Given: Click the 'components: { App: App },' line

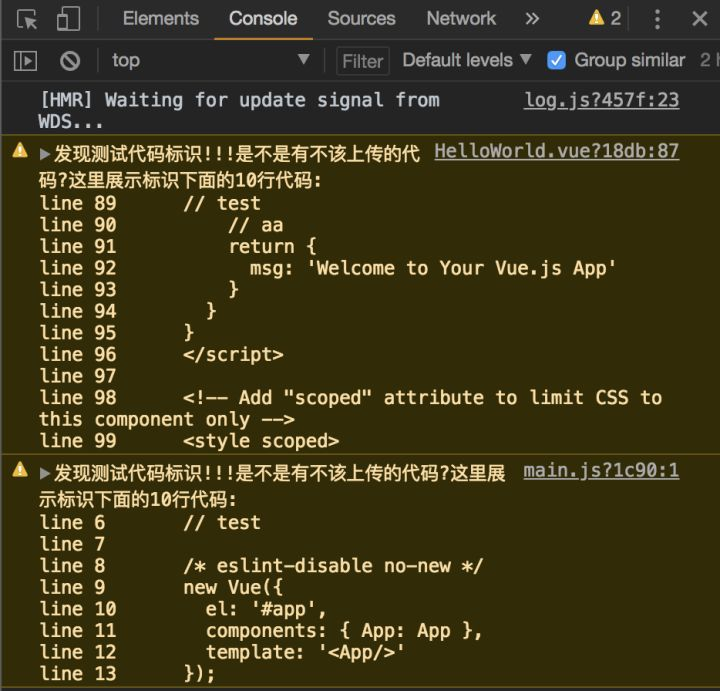Looking at the screenshot, I should [344, 630].
